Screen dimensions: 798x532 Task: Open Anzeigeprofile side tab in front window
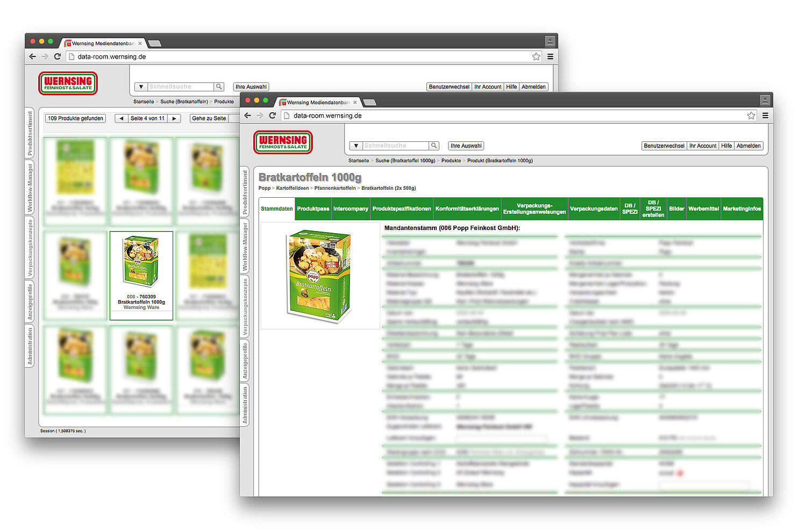coord(245,361)
